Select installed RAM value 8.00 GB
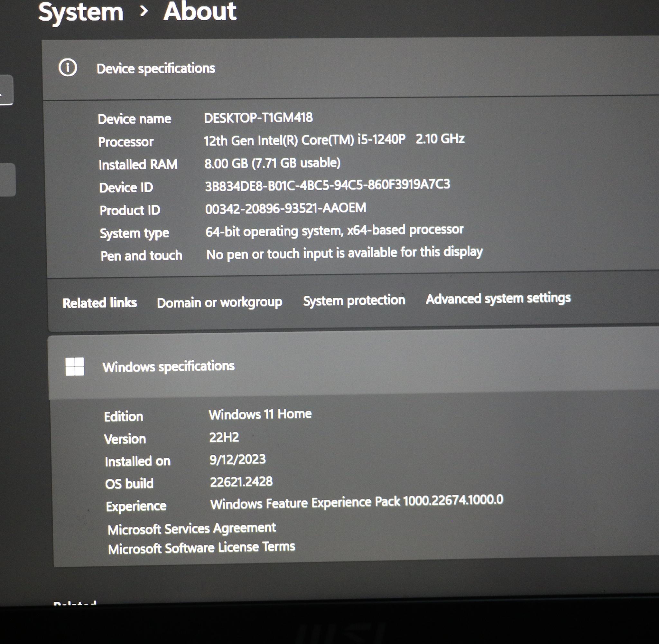Screen dimensions: 659x644 tap(273, 163)
